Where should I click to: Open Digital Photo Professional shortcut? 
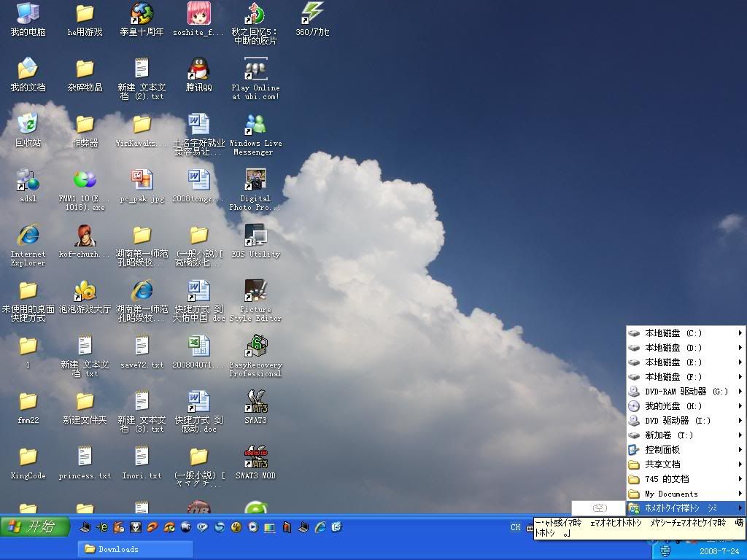(255, 182)
